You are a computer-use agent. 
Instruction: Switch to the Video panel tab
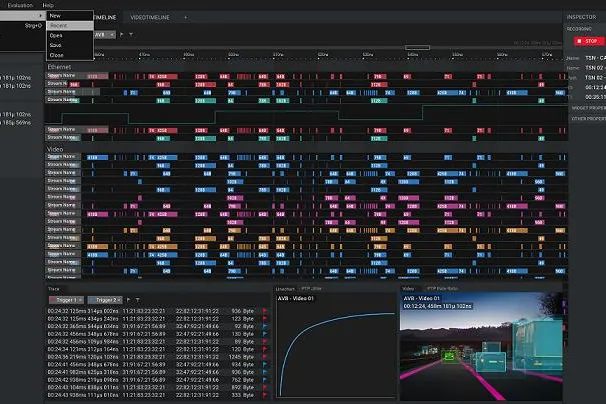tap(408, 289)
